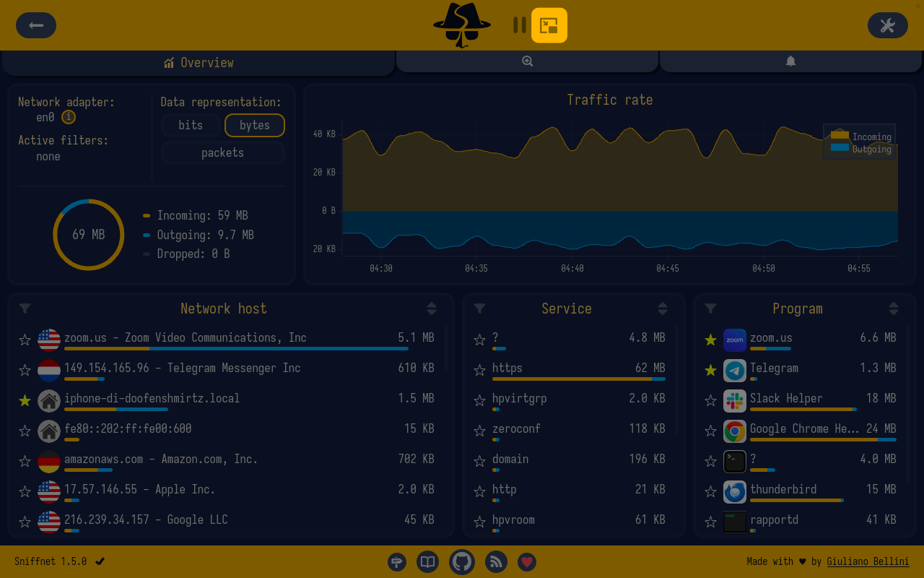Favorite the https service

pyautogui.click(x=480, y=370)
